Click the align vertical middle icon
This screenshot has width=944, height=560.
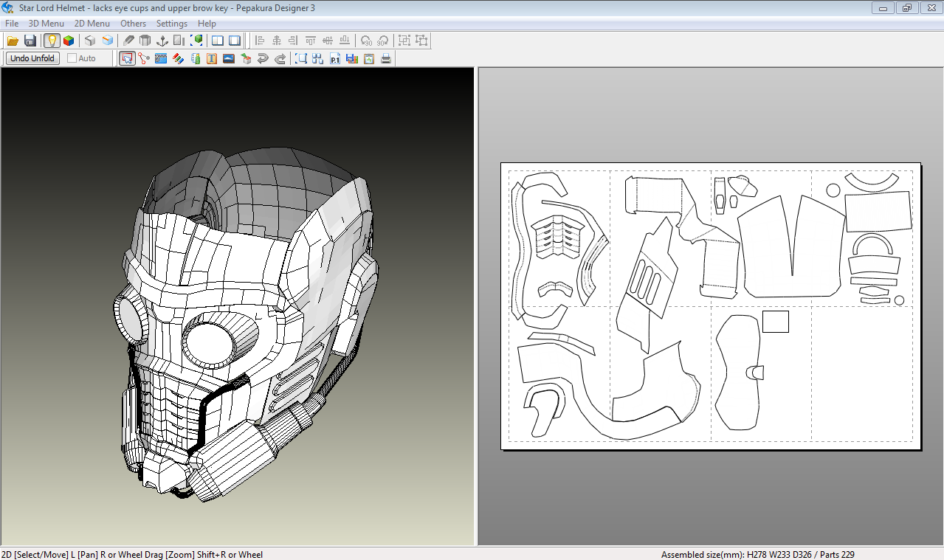tap(328, 41)
